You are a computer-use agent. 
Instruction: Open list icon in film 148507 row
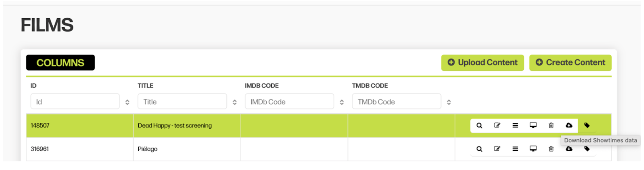pos(515,125)
